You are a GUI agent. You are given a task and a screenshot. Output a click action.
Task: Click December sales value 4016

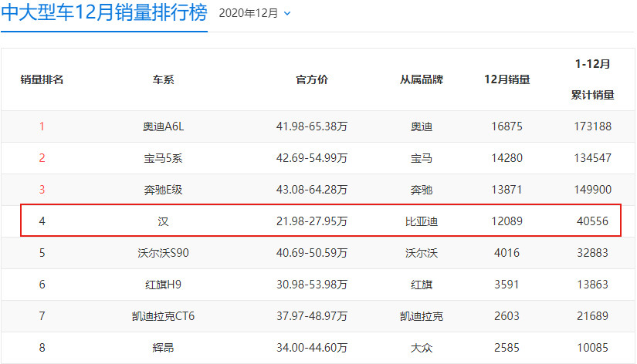point(507,253)
